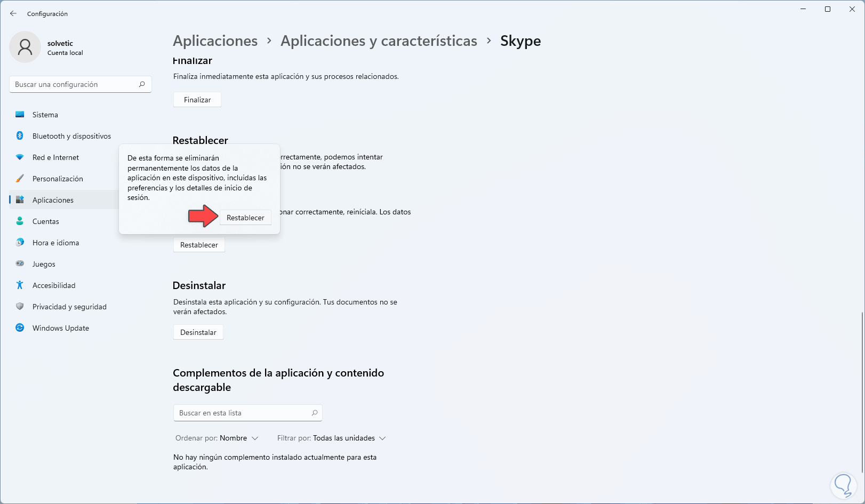Click the Bluetooth icon in sidebar
This screenshot has width=865, height=504.
point(20,136)
